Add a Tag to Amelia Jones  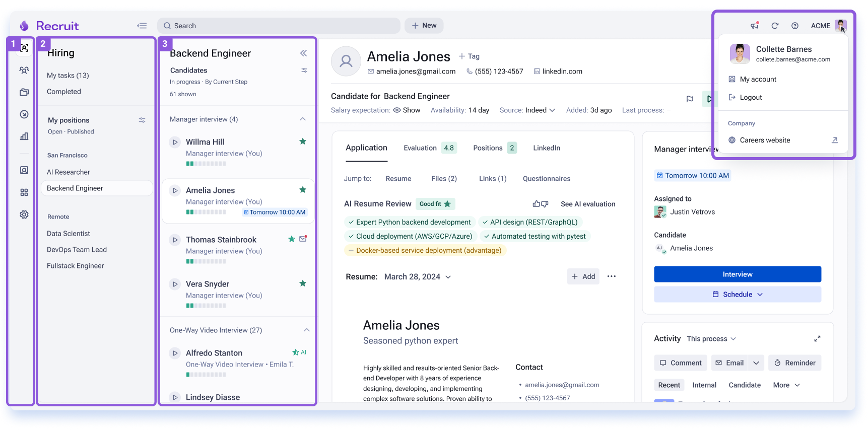tap(469, 56)
